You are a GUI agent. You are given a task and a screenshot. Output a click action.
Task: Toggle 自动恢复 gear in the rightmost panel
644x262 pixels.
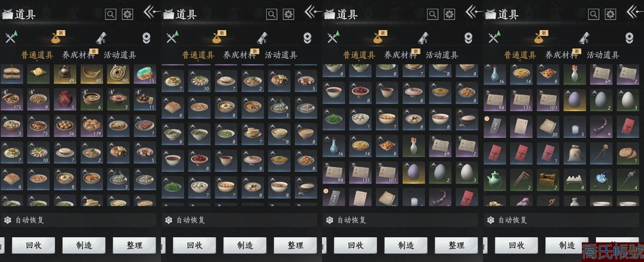pos(491,220)
